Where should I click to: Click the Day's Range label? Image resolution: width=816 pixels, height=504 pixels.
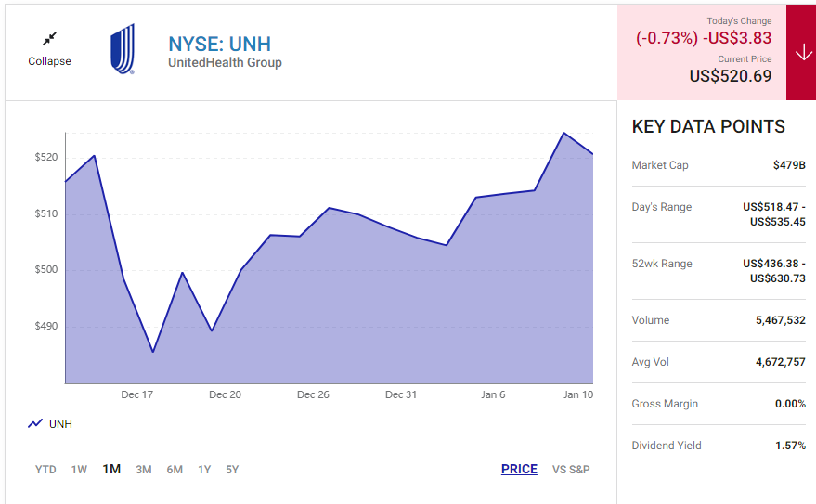(662, 207)
